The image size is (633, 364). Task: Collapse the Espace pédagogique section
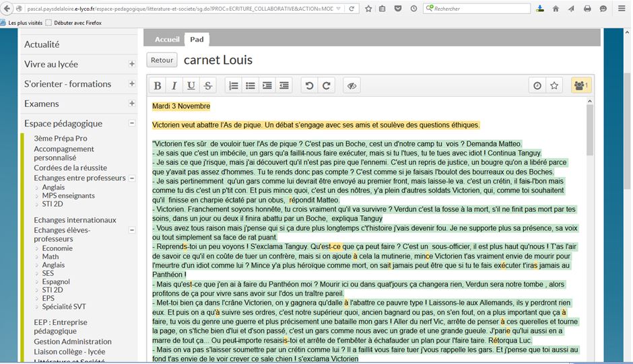point(132,124)
